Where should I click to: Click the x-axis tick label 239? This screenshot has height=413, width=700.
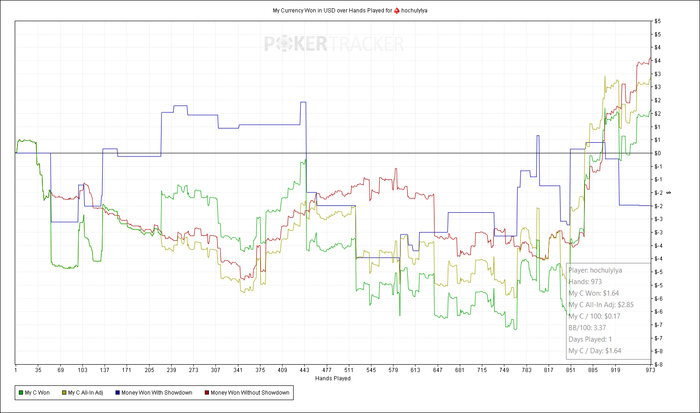(x=171, y=370)
